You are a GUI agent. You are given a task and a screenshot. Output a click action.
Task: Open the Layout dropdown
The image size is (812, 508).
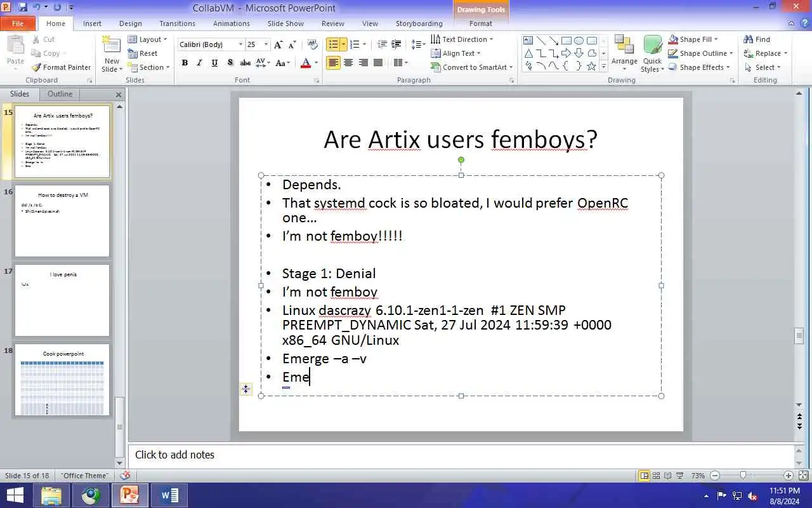(x=148, y=39)
